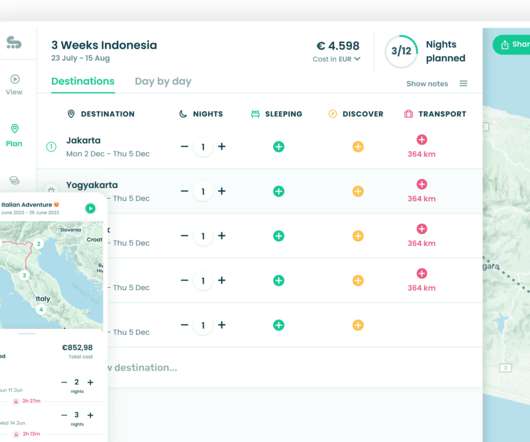The height and width of the screenshot is (442, 530).
Task: Add transport in third destination row
Action: [x=421, y=229]
